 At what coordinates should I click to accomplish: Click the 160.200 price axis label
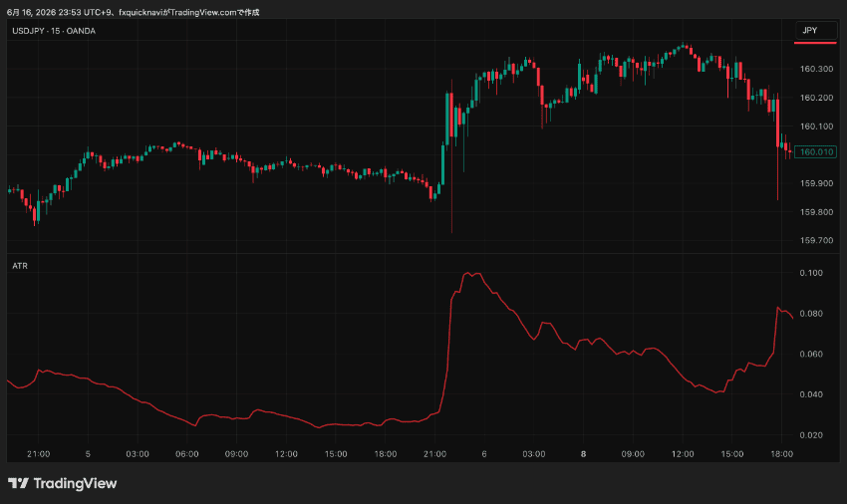[816, 98]
